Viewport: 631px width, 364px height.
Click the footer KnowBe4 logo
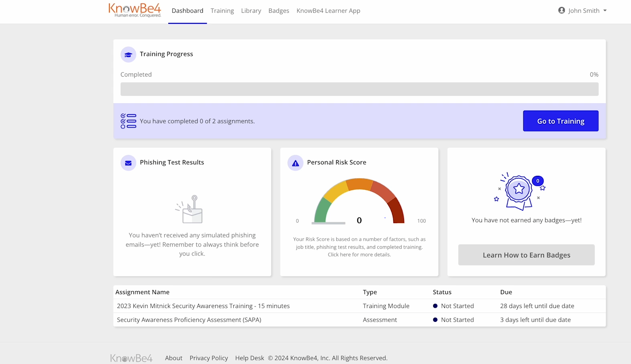(x=131, y=358)
